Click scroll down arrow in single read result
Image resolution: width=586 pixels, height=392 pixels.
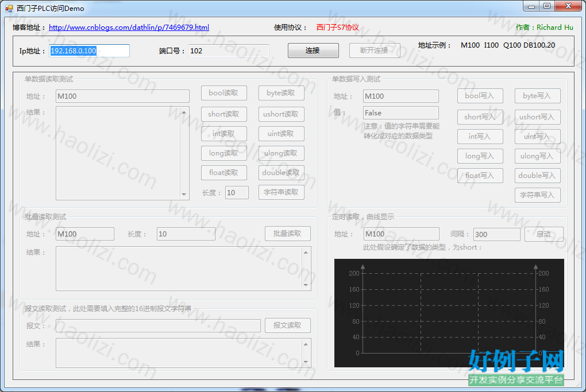(x=184, y=194)
